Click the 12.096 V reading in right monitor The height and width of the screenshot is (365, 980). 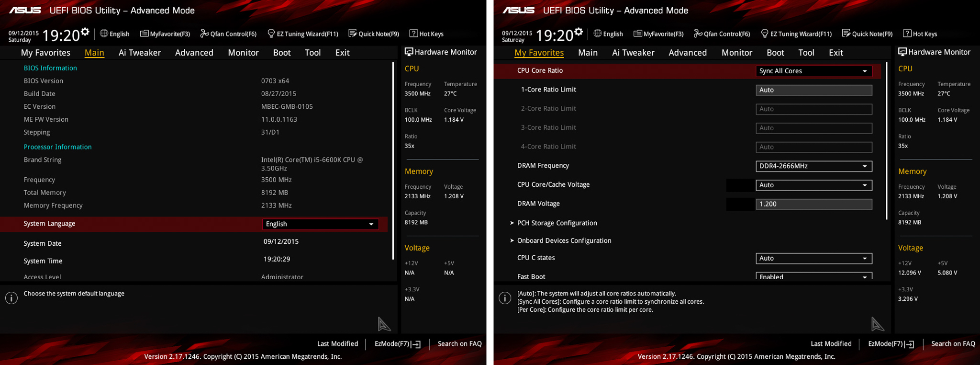910,273
